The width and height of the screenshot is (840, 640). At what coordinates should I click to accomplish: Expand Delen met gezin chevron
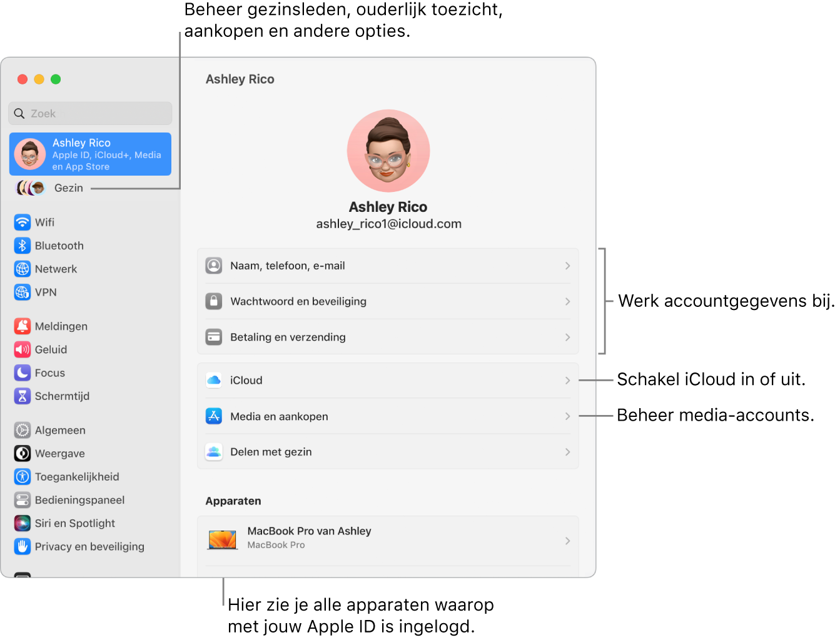click(x=567, y=452)
